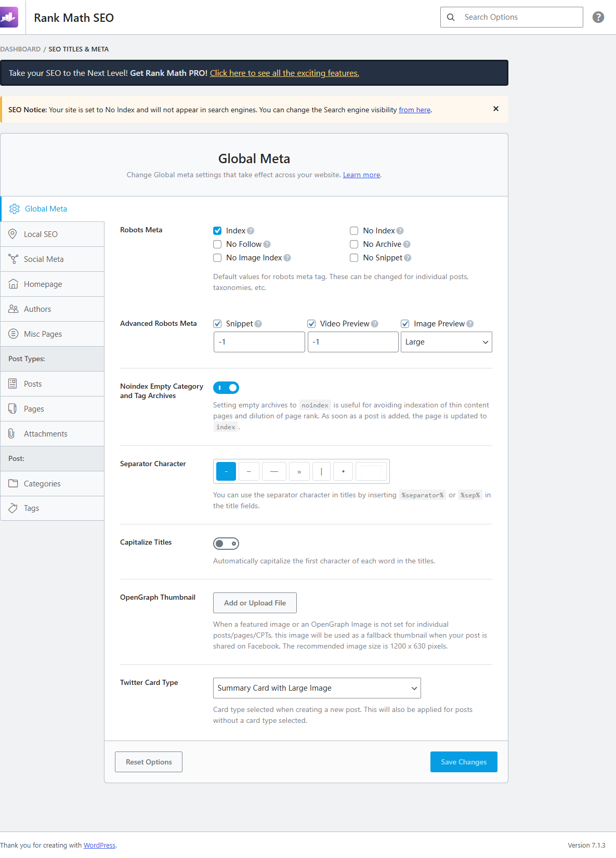Image resolution: width=616 pixels, height=858 pixels.
Task: Expand the Twitter Card Type dropdown
Action: 317,688
